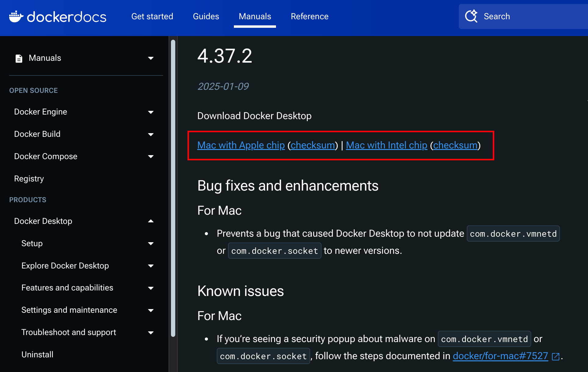Focus the Search input field
This screenshot has height=372, width=588.
[523, 16]
